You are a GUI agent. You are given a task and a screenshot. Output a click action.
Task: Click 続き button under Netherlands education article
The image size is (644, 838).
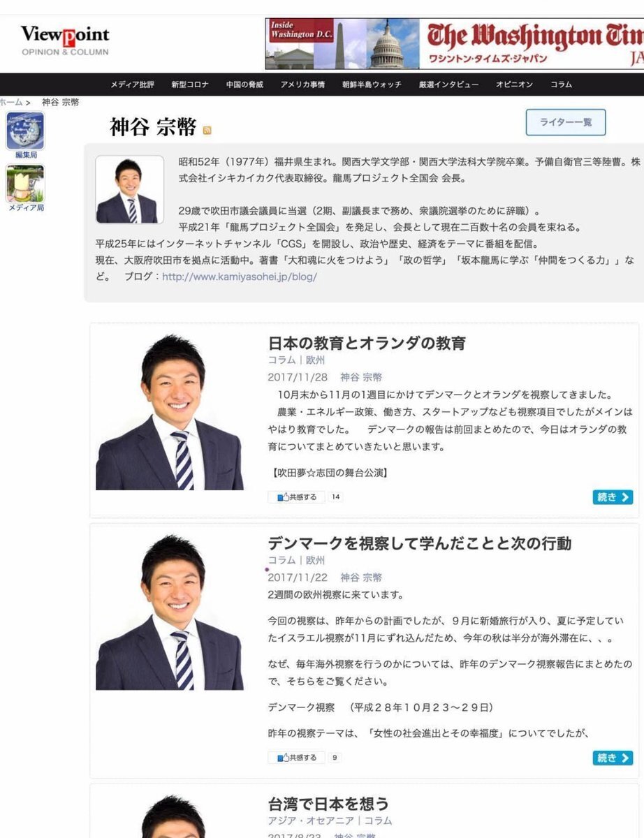[x=613, y=497]
